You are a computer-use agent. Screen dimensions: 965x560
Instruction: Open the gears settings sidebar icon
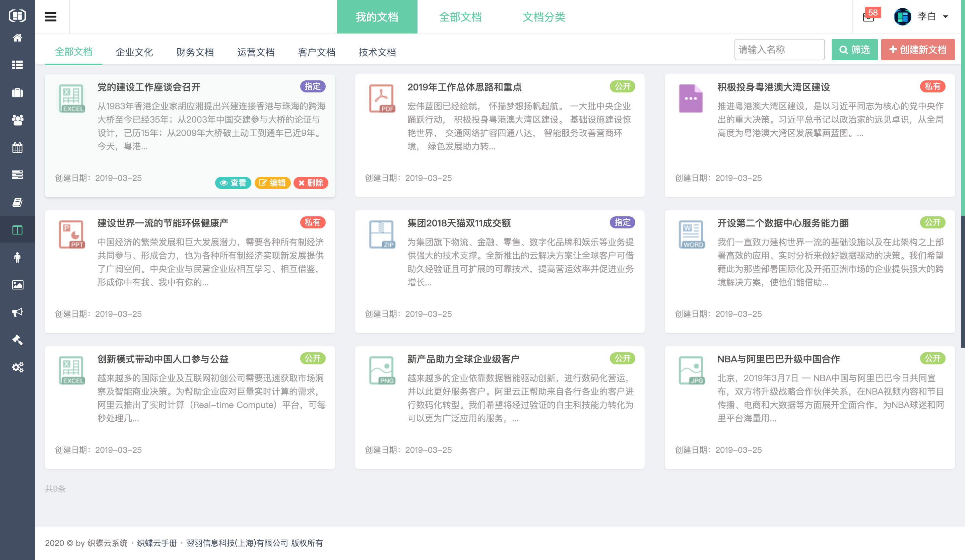click(x=17, y=367)
